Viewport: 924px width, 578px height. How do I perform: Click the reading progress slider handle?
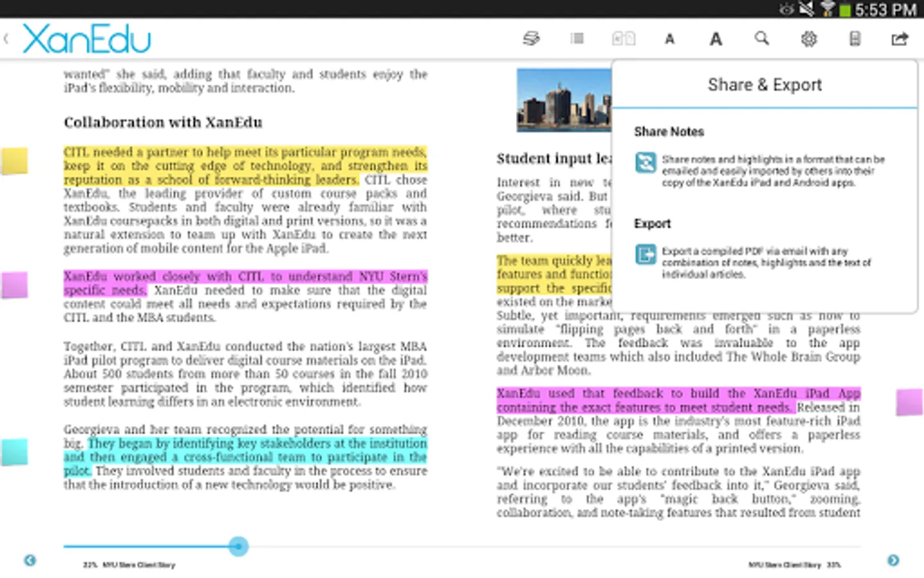click(239, 547)
